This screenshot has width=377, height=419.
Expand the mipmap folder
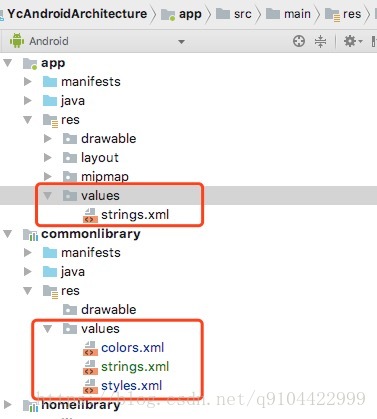coord(48,177)
